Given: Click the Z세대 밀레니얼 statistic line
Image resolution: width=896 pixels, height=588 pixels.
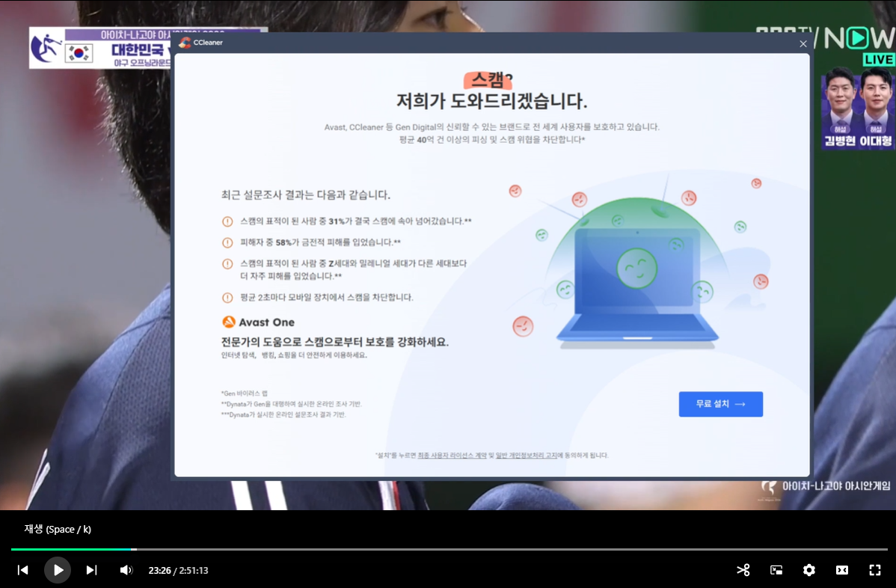Looking at the screenshot, I should coord(345,270).
